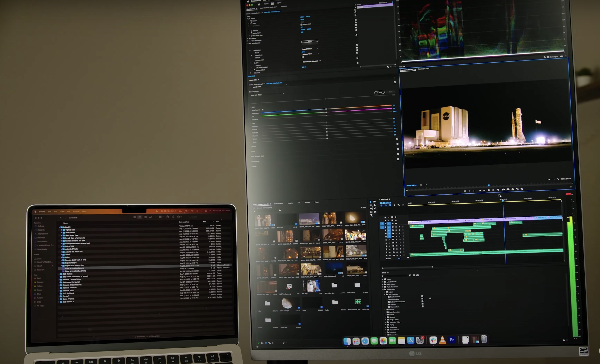The image size is (600, 364).
Task: Click the Export Frame camera icon in Program monitor
Action: (513, 189)
